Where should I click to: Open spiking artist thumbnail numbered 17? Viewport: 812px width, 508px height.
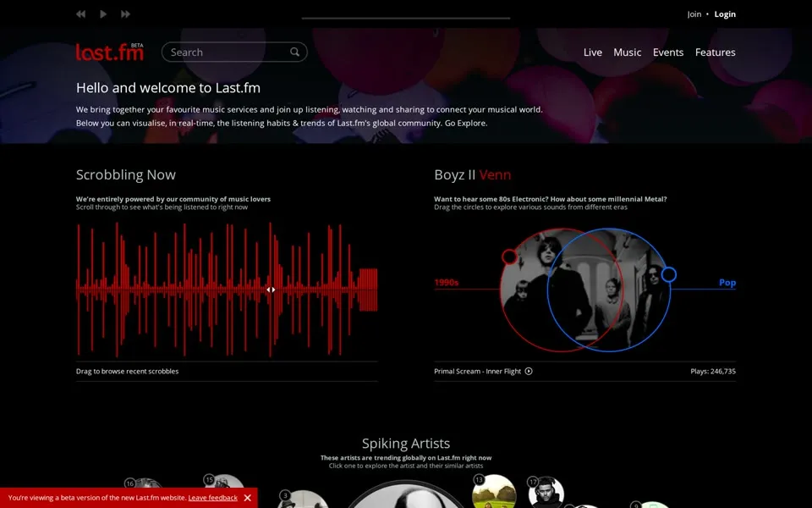pyautogui.click(x=546, y=493)
